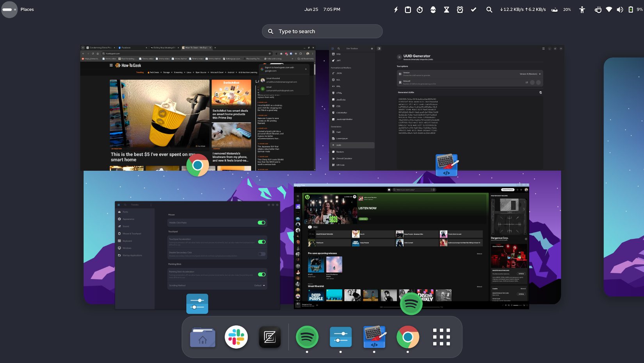644x363 pixels.
Task: Select Lorem Ipsum in Dev Toolbox sidebar
Action: (x=352, y=139)
